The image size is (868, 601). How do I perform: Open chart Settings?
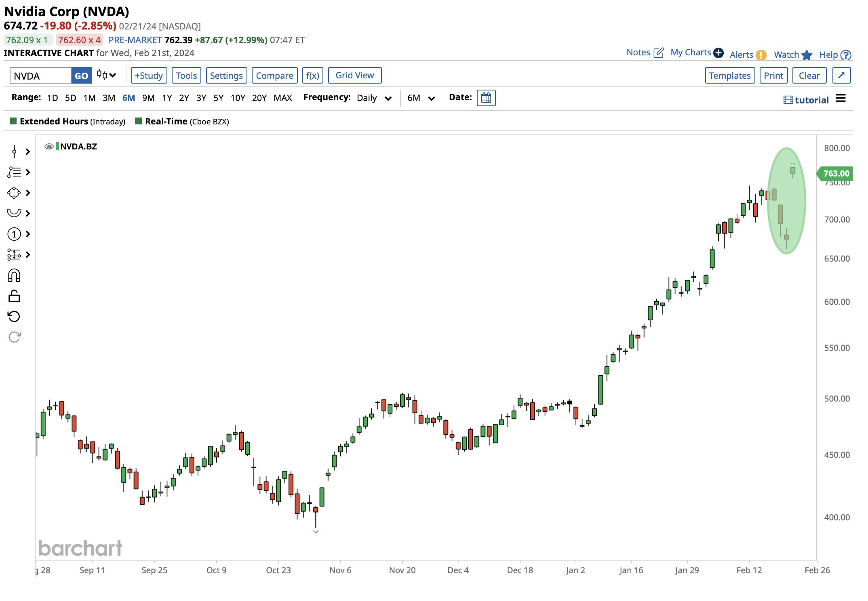click(x=226, y=76)
